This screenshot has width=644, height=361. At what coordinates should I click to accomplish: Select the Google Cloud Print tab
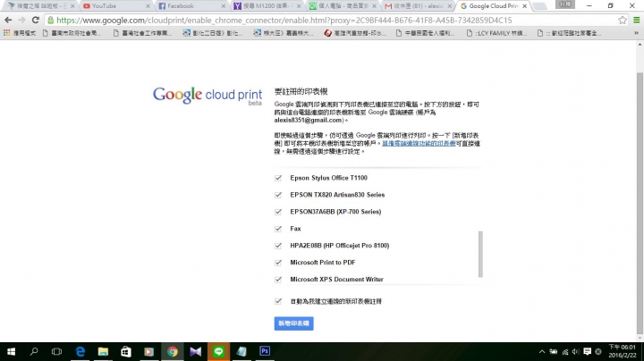pyautogui.click(x=494, y=5)
